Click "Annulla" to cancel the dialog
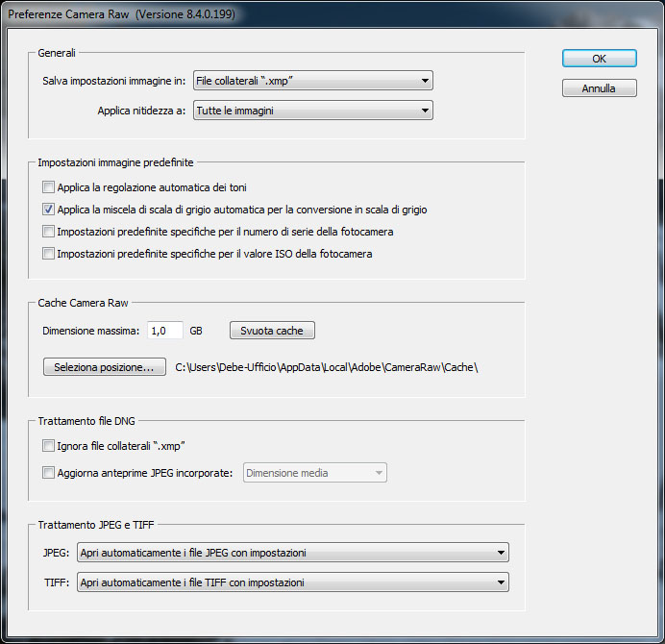The width and height of the screenshot is (665, 644). click(599, 88)
